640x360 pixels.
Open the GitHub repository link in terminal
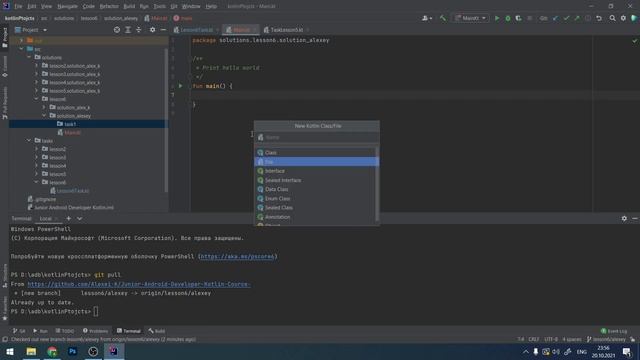(x=139, y=284)
